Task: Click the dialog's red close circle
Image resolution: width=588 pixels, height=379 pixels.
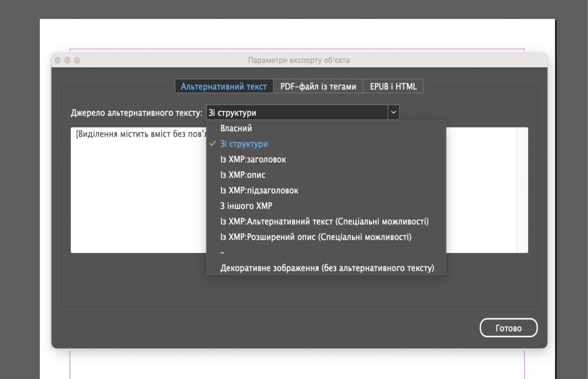Action: point(58,61)
